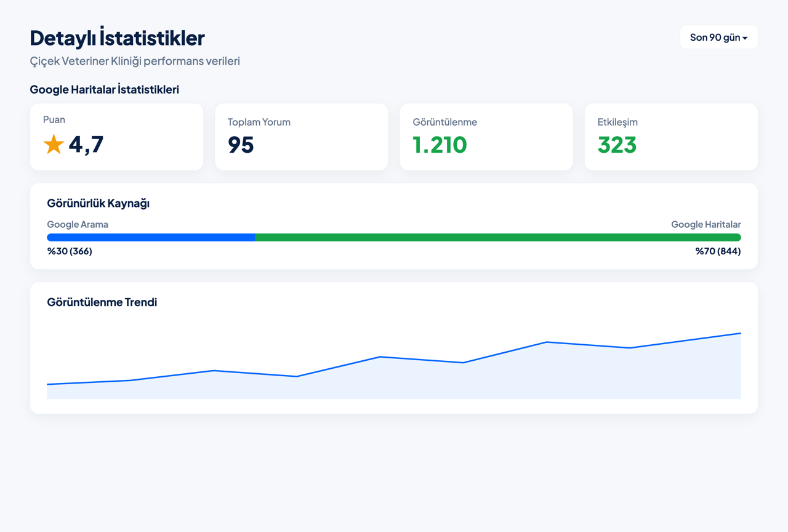This screenshot has width=788, height=532.
Task: Select the Puan 4,7 card
Action: (x=116, y=137)
